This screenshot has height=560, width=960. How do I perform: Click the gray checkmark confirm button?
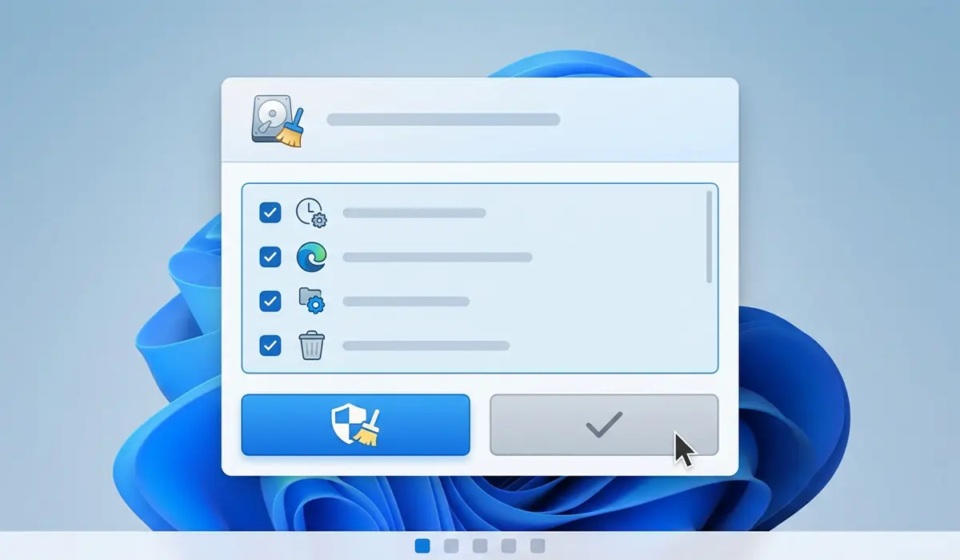604,425
